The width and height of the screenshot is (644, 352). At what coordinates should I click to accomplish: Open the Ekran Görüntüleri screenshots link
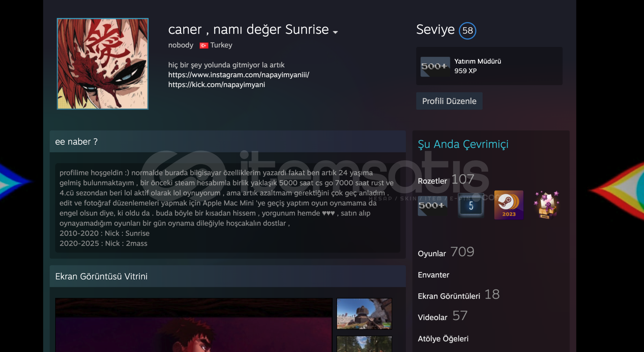[449, 296]
